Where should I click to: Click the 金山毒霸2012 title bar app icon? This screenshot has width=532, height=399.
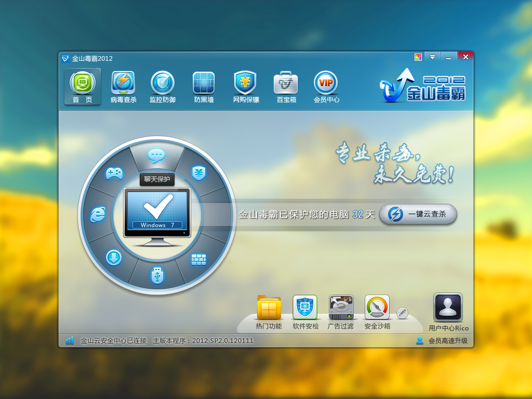click(x=65, y=59)
